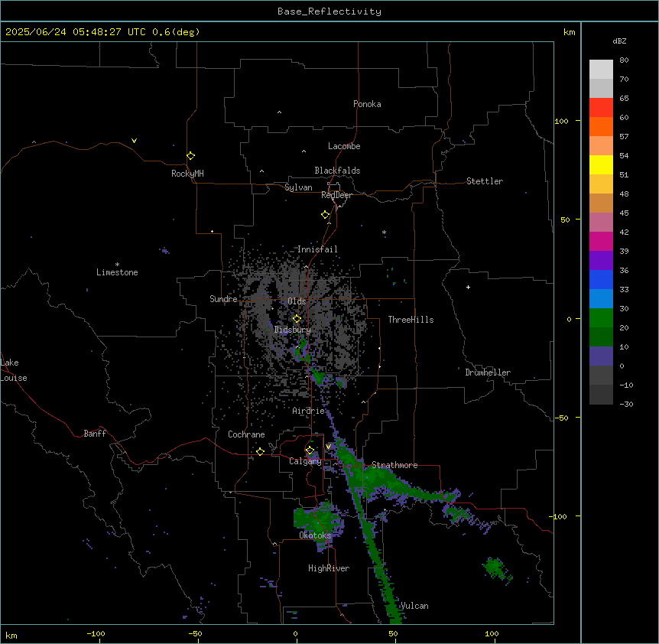Click the Strathmore label
This screenshot has width=659, height=644.
394,465
